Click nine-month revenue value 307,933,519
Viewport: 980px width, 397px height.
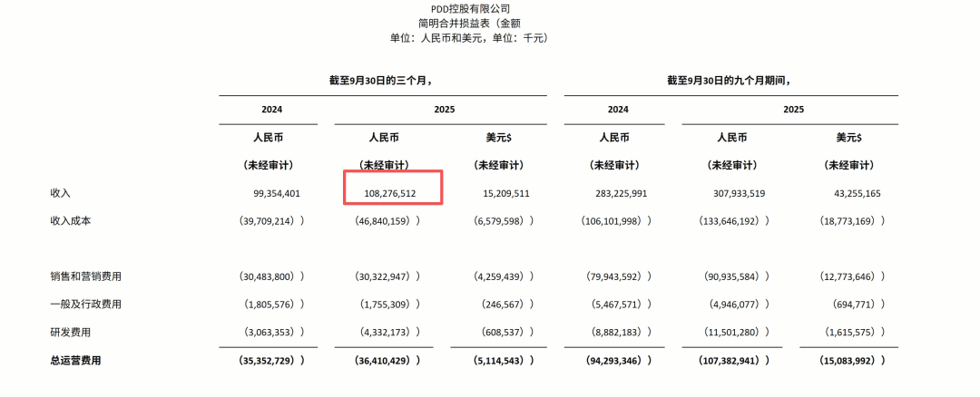coord(733,193)
